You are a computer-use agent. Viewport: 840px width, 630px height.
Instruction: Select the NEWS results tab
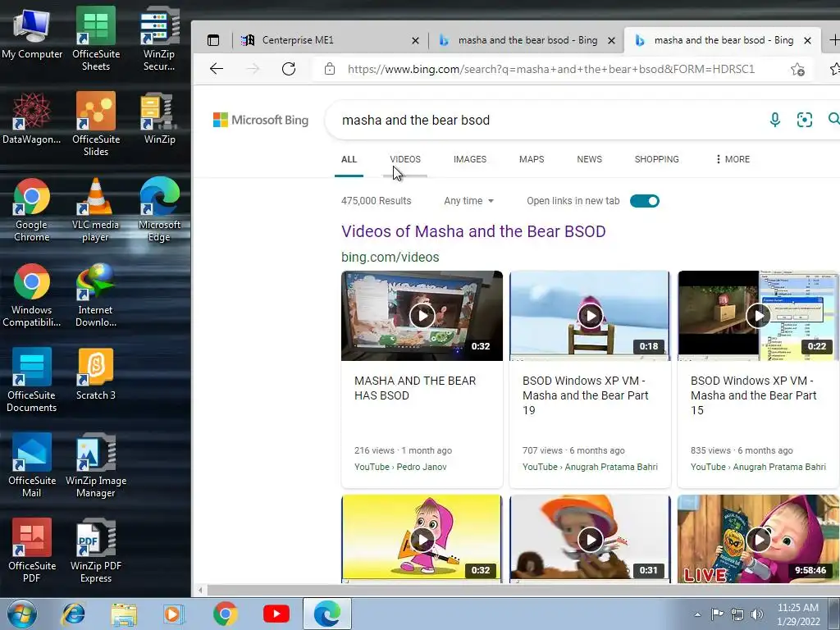[589, 159]
